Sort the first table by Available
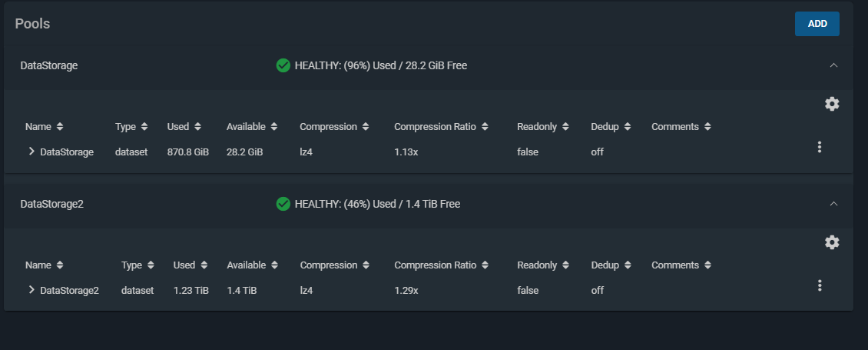868x350 pixels. 252,126
